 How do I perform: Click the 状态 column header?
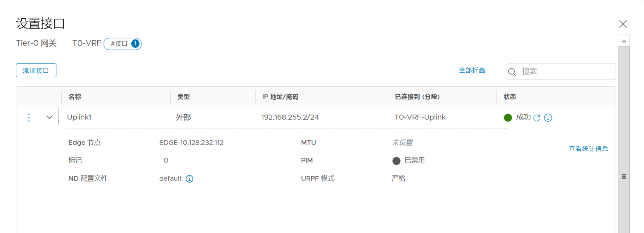point(510,97)
